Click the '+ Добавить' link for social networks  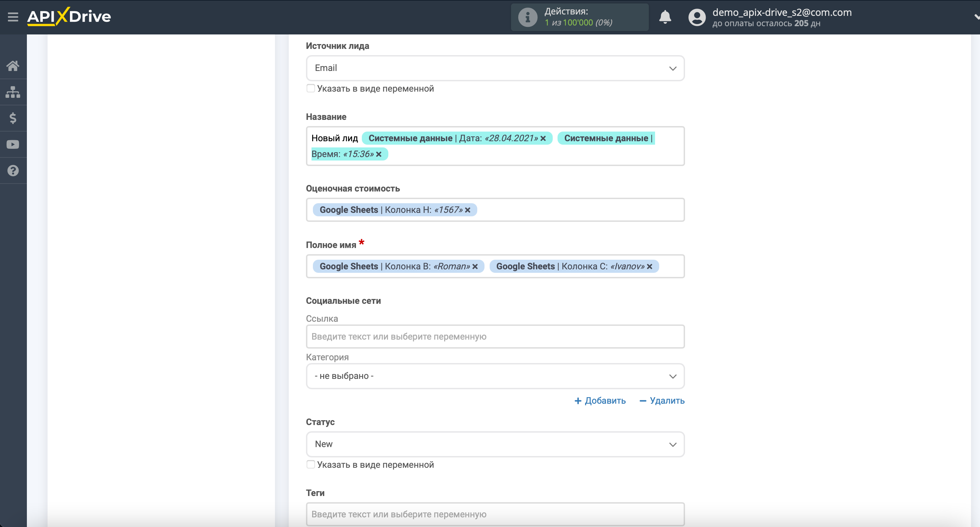pyautogui.click(x=597, y=401)
